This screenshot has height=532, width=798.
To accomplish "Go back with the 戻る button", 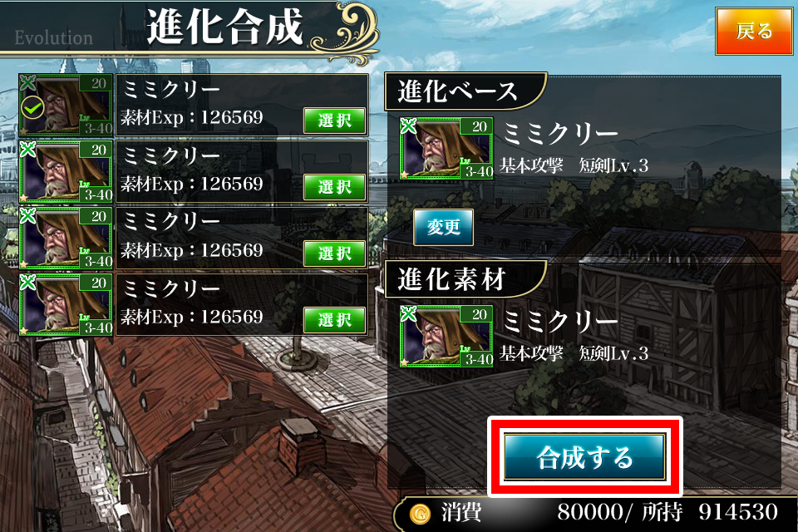I will pyautogui.click(x=754, y=31).
